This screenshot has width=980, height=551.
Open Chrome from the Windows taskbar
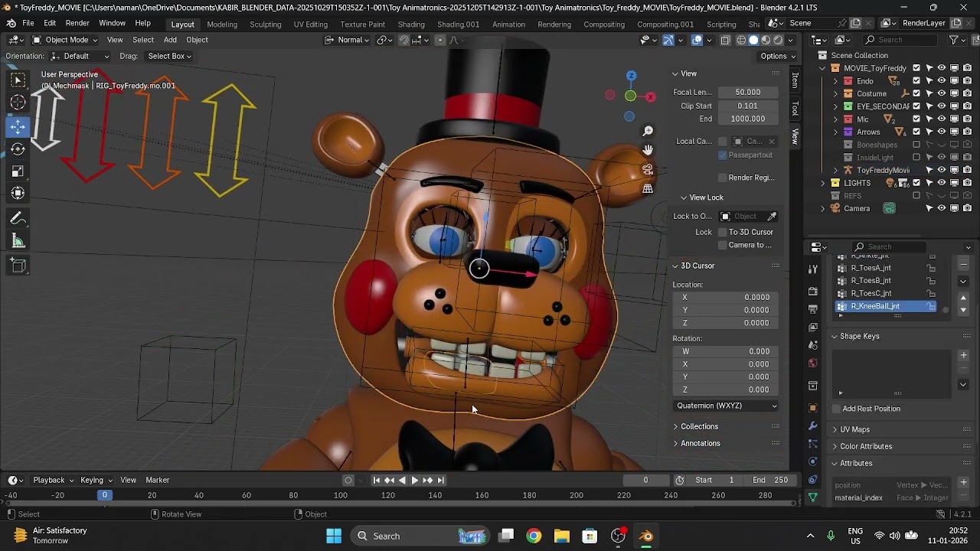click(534, 536)
